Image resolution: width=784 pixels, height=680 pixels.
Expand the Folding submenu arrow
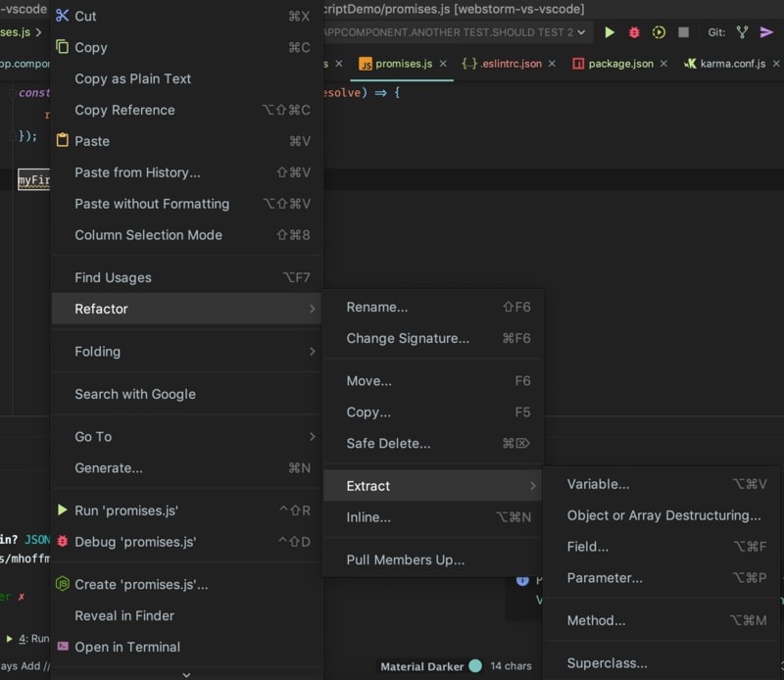pos(312,351)
